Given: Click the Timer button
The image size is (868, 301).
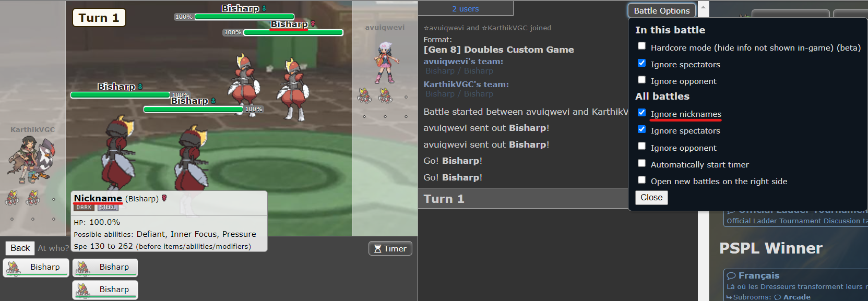Looking at the screenshot, I should (390, 248).
